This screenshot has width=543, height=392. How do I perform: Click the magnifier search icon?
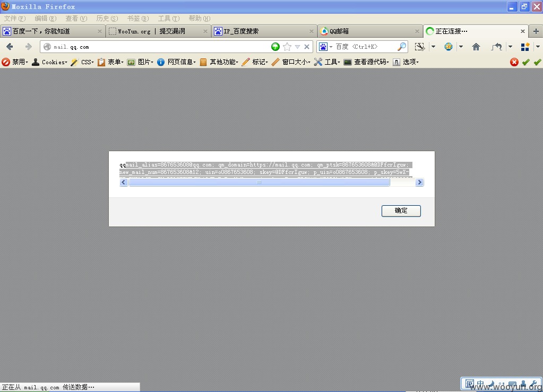click(402, 46)
